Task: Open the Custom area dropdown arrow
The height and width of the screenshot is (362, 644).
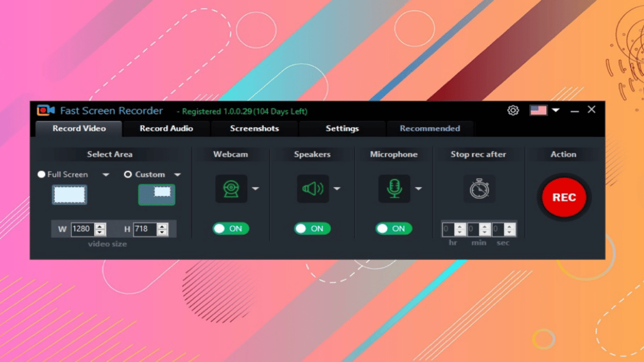Action: [177, 174]
